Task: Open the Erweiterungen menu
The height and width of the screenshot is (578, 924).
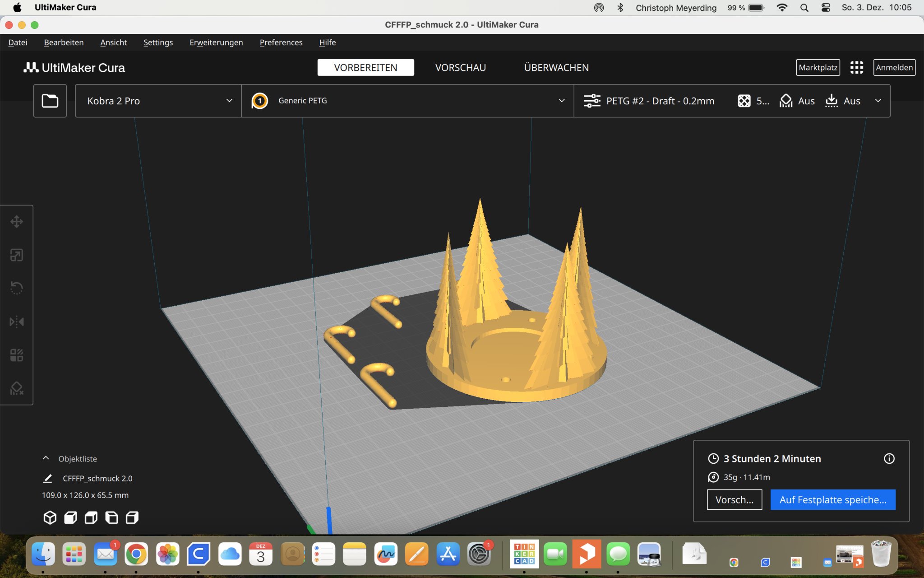Action: click(216, 42)
